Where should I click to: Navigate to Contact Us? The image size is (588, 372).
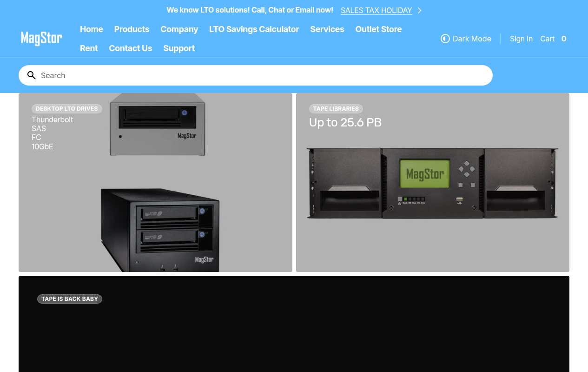pyautogui.click(x=131, y=48)
